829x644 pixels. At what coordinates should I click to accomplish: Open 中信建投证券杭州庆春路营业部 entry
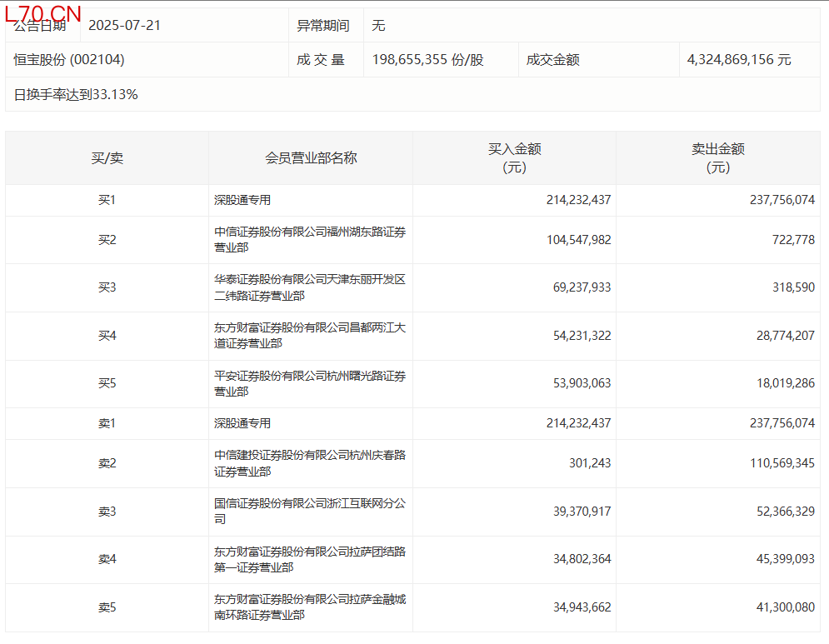coord(310,463)
